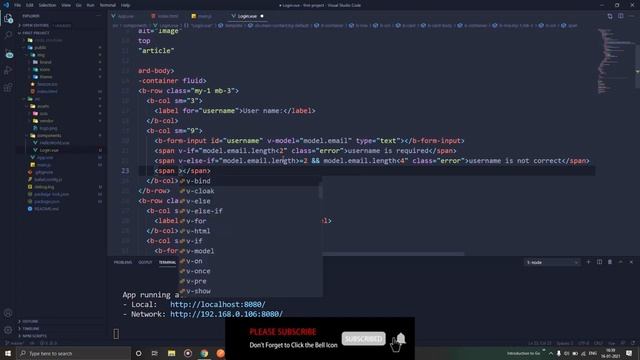Open the localhost:8080 link
640x360 pixels.
pos(218,304)
